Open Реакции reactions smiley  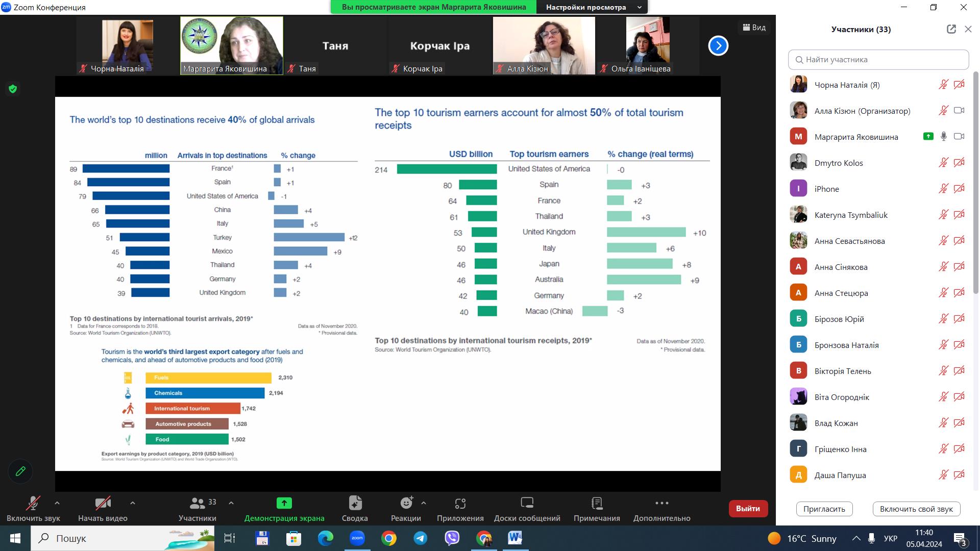pos(406,504)
